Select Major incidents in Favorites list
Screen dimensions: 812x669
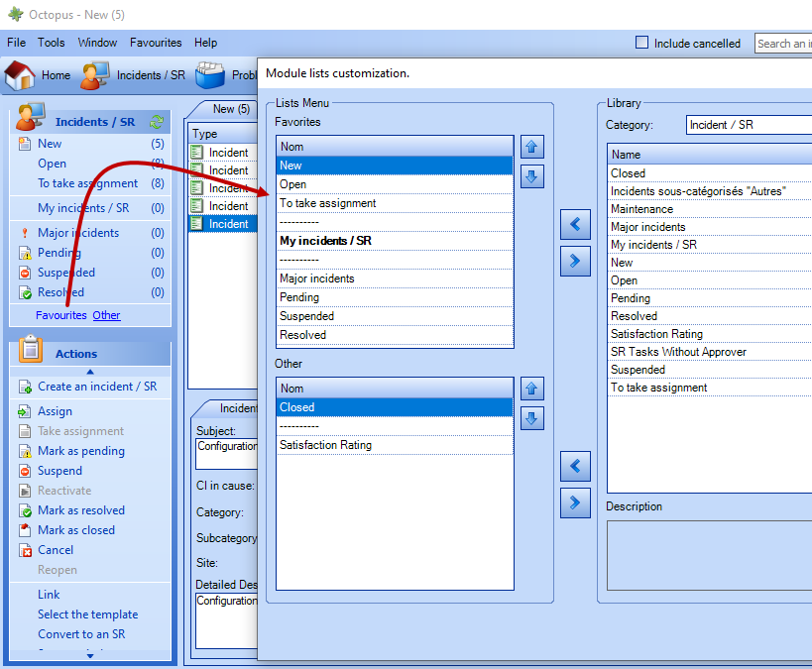(395, 279)
